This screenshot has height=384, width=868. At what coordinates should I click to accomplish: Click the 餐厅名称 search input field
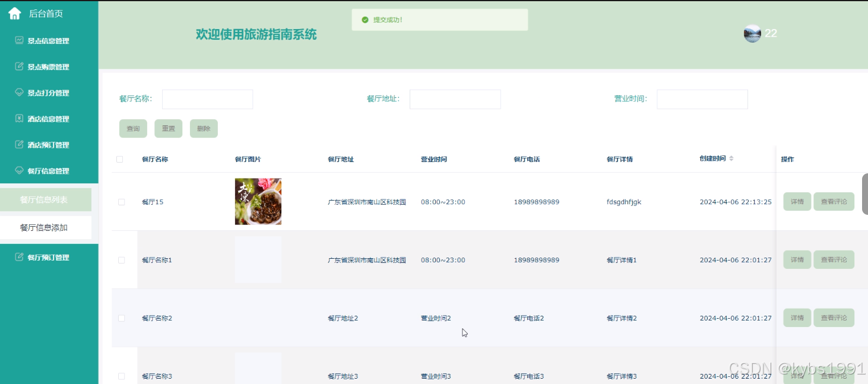(x=207, y=99)
